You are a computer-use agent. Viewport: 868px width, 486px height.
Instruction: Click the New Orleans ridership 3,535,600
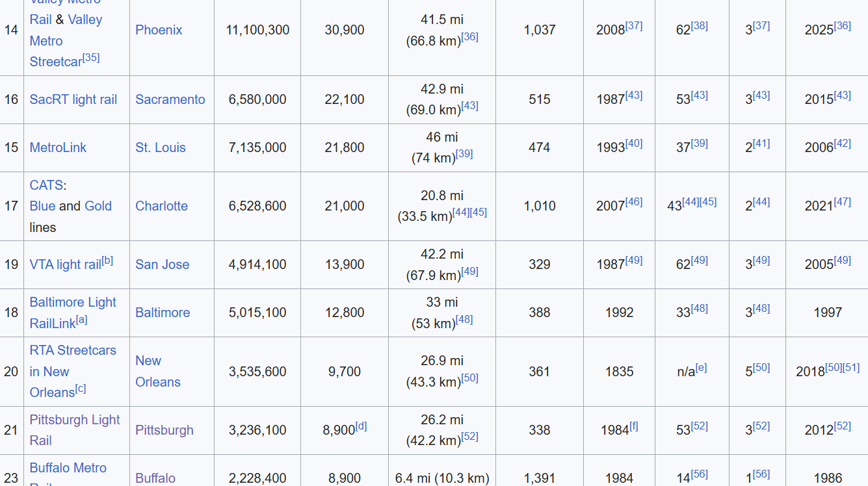(x=257, y=372)
